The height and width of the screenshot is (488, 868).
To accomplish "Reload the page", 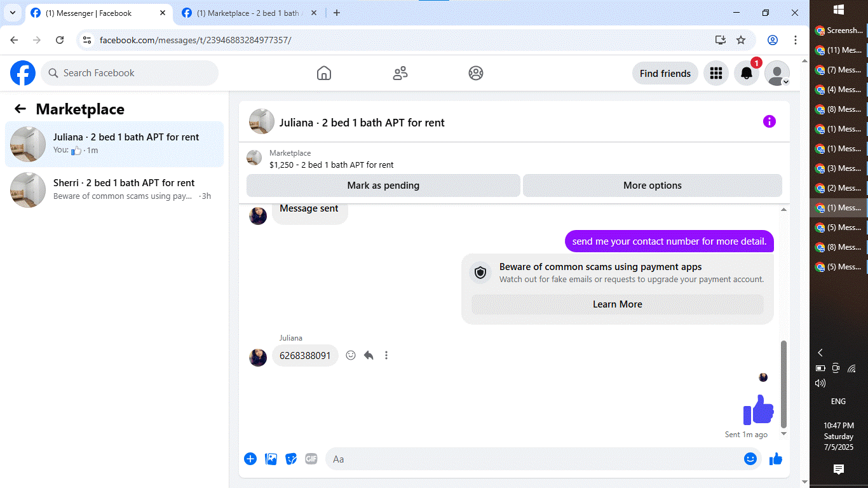I will (x=60, y=40).
